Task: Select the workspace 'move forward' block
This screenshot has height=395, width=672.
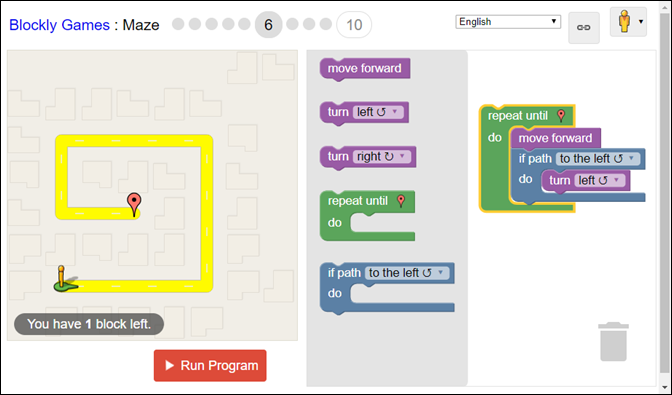Action: [x=555, y=138]
